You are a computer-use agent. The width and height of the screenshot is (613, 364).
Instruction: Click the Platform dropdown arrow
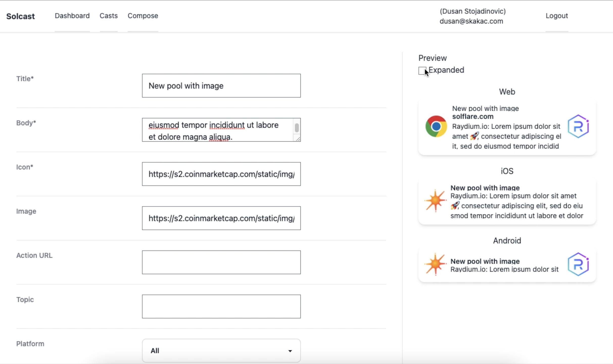(x=290, y=351)
